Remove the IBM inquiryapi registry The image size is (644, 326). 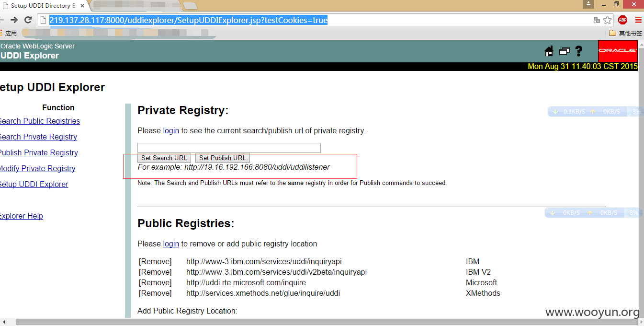click(155, 261)
